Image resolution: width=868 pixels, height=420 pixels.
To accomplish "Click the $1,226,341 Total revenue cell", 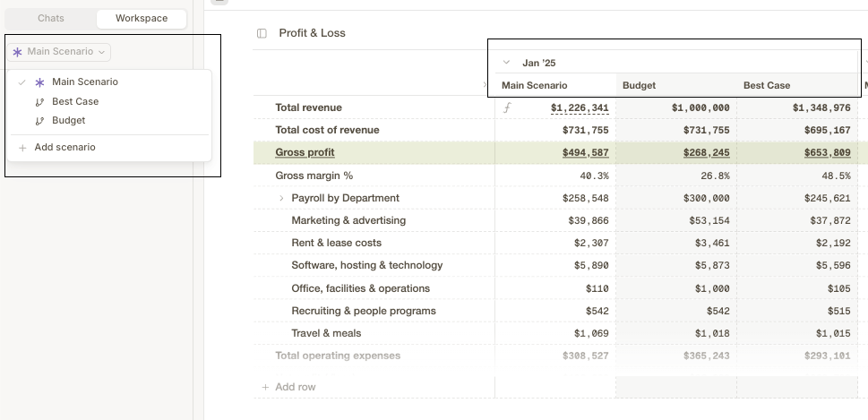I will click(x=580, y=107).
